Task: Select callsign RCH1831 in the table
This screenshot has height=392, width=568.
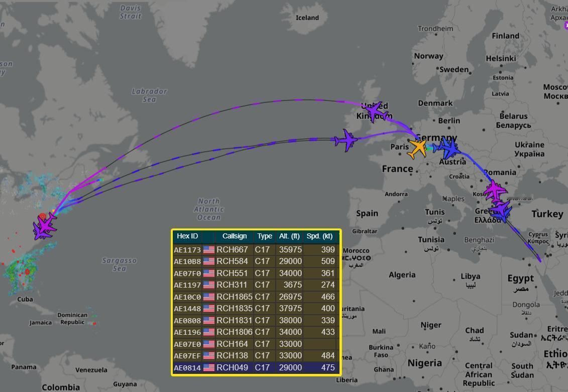Action: click(x=235, y=320)
